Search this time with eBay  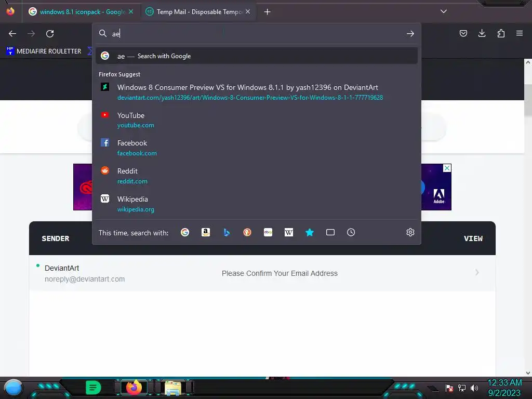coord(268,232)
